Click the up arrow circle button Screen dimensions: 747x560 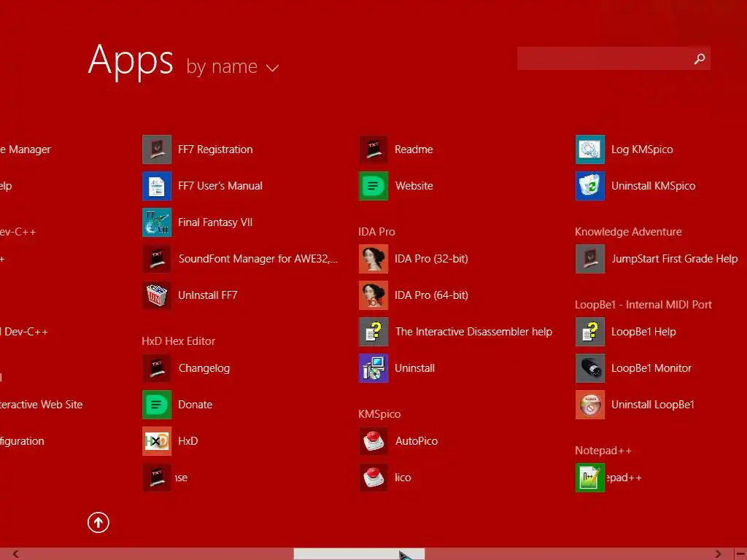tap(98, 522)
